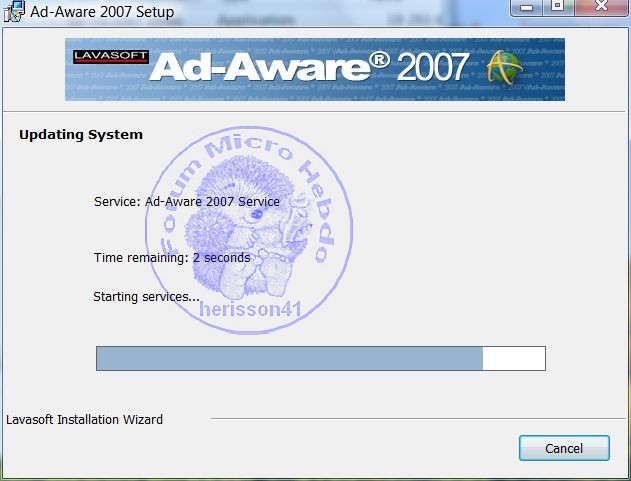631x481 pixels.
Task: Click the 'Ad-Aware 2007 Setup' window title
Action: (x=102, y=12)
